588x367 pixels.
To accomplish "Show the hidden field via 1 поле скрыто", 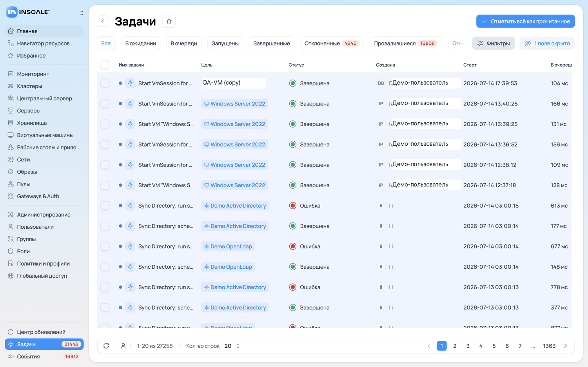I will click(x=547, y=43).
